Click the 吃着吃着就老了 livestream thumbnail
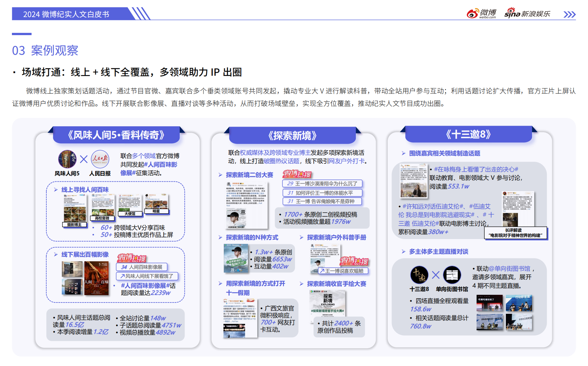 pyautogui.click(x=489, y=303)
